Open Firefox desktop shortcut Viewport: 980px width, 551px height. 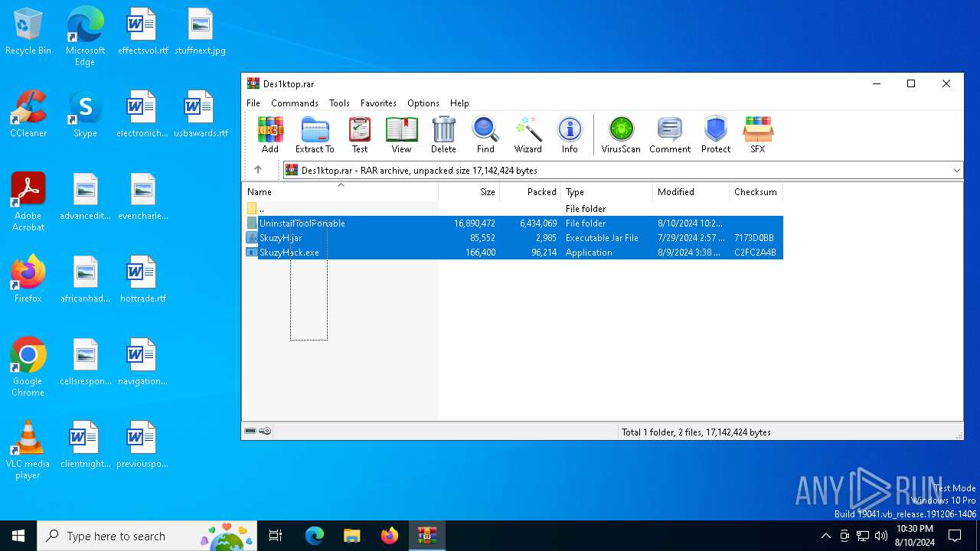pyautogui.click(x=28, y=279)
